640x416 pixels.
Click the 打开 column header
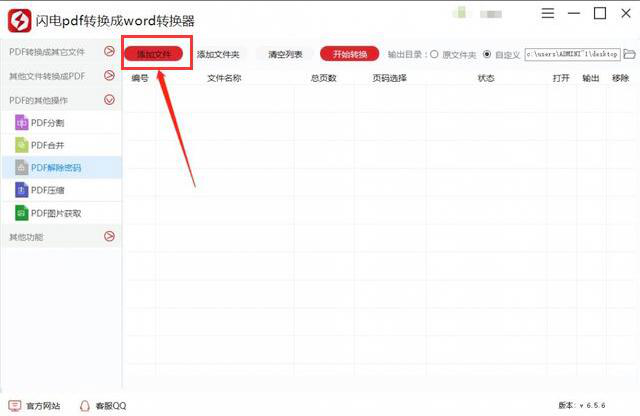[561, 78]
